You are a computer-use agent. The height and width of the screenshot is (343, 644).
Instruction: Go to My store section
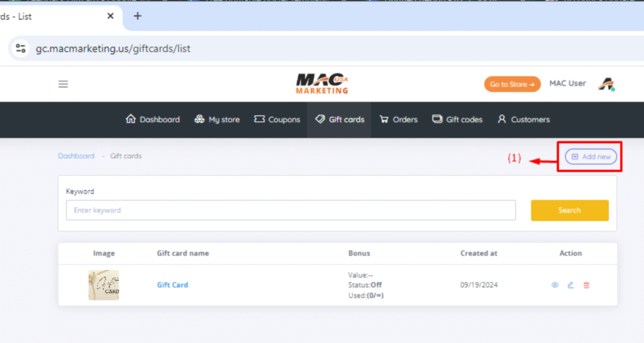pyautogui.click(x=217, y=119)
